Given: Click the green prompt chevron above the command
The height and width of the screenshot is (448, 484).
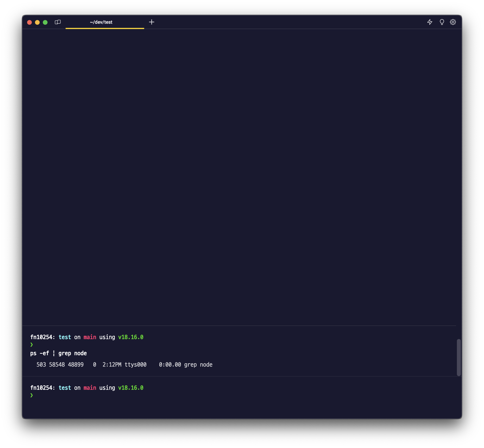Looking at the screenshot, I should pyautogui.click(x=32, y=345).
